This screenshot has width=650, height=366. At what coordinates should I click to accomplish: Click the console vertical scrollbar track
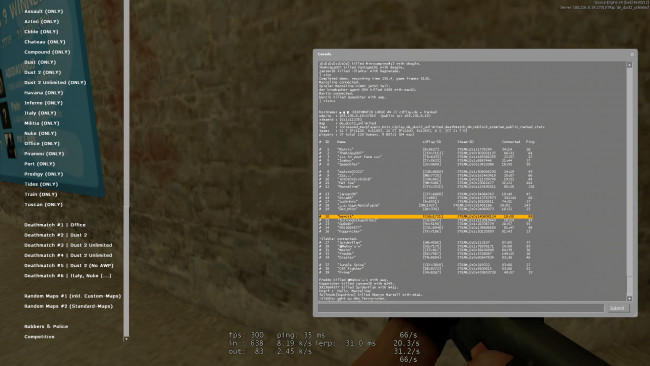click(629, 182)
